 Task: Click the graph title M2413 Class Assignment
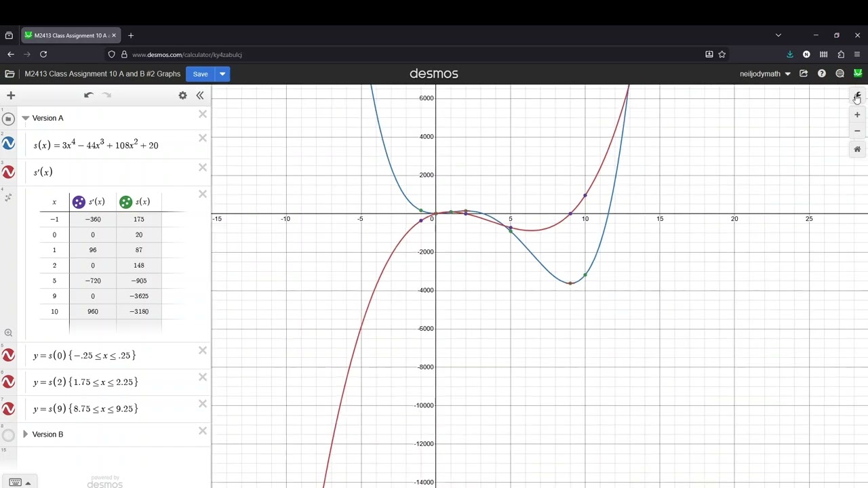102,74
